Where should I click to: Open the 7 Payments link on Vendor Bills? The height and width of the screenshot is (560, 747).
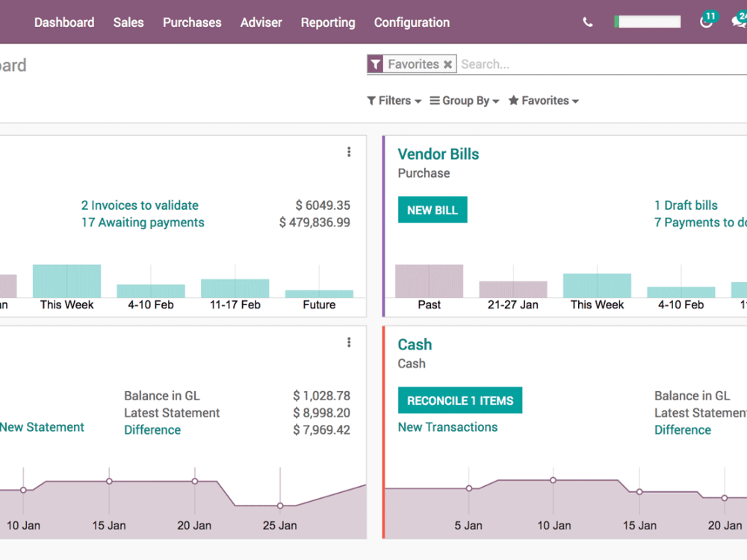[x=701, y=223]
